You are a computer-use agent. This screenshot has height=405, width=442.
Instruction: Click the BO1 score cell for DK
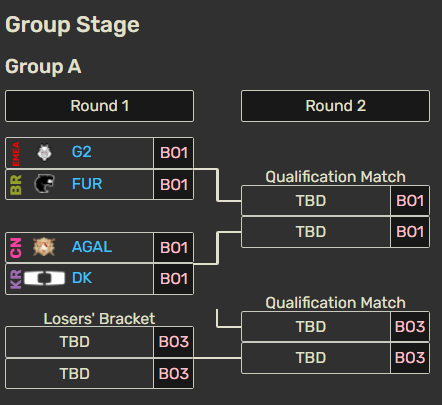174,279
